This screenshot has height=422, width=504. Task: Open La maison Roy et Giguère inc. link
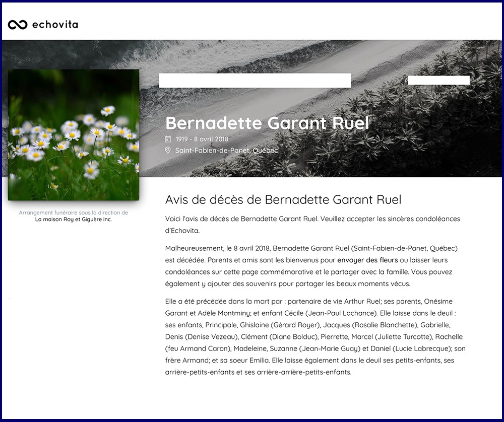pyautogui.click(x=74, y=220)
